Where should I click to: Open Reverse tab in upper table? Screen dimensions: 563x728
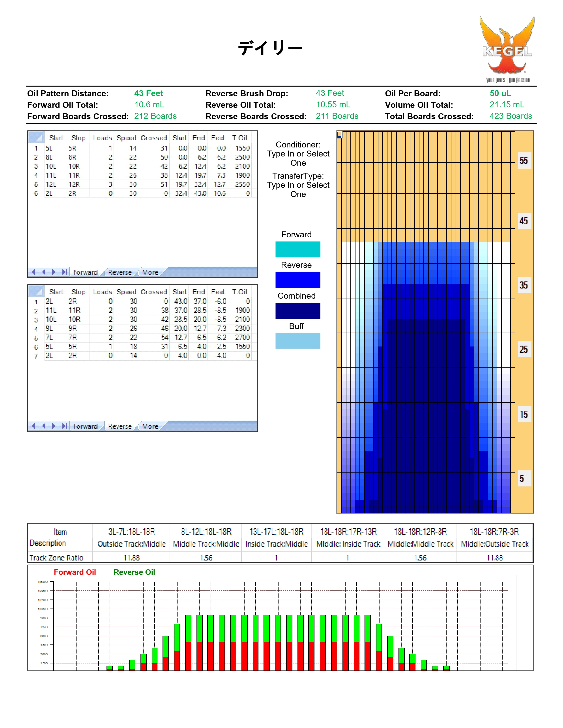click(120, 272)
